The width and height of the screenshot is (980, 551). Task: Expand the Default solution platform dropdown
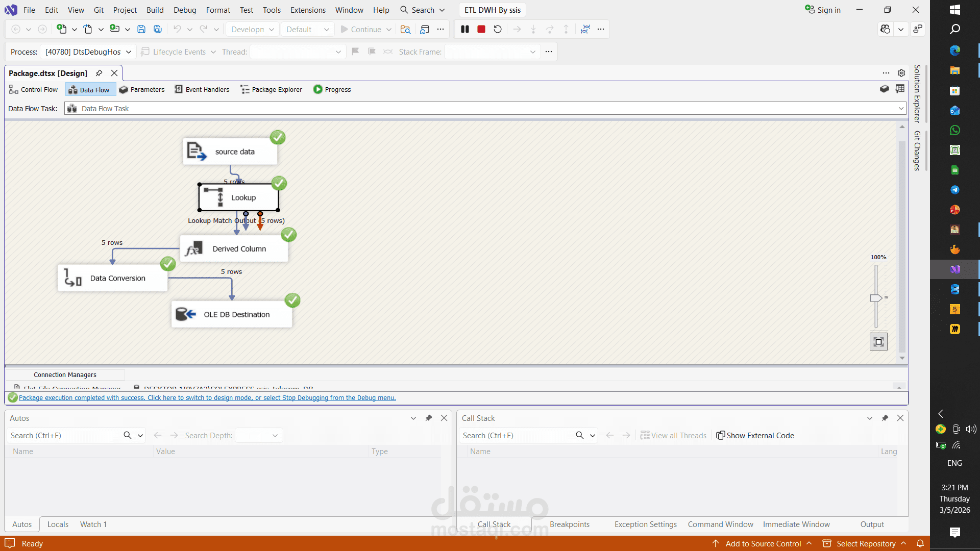click(x=326, y=30)
